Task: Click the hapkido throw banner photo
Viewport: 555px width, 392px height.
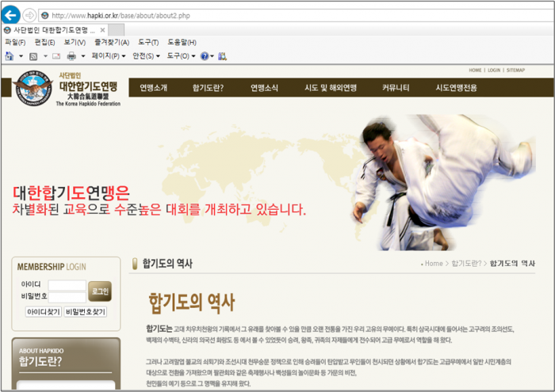Action: (443, 182)
